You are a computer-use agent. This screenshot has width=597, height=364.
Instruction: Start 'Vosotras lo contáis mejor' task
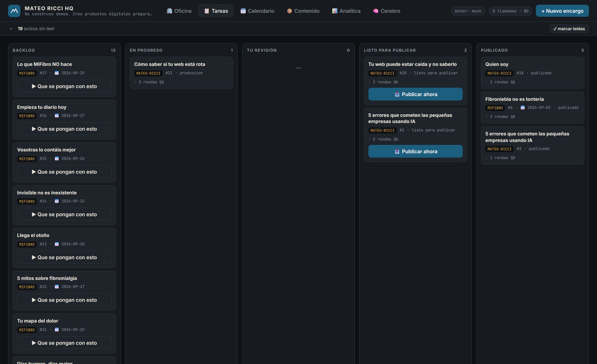coord(64,172)
